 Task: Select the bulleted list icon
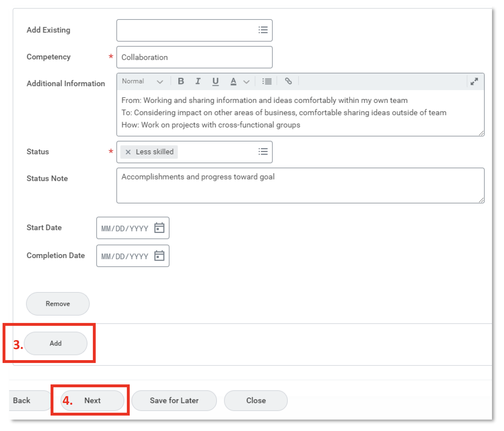[x=267, y=81]
